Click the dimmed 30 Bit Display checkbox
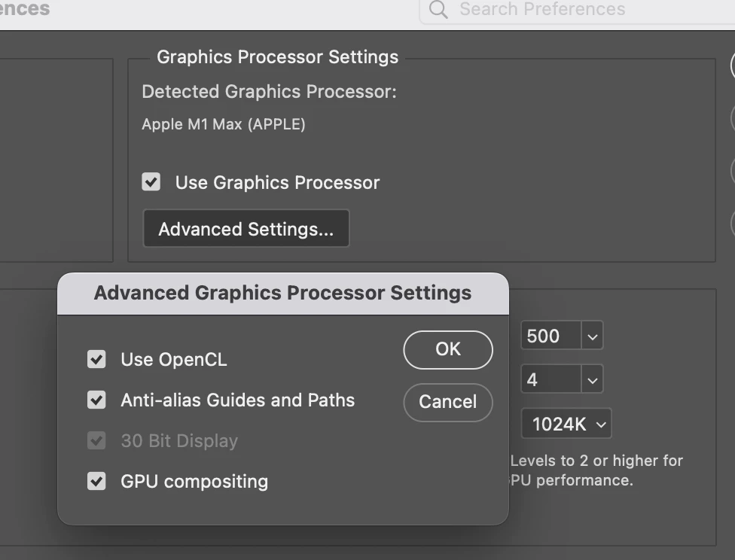This screenshot has height=560, width=735. [x=96, y=440]
